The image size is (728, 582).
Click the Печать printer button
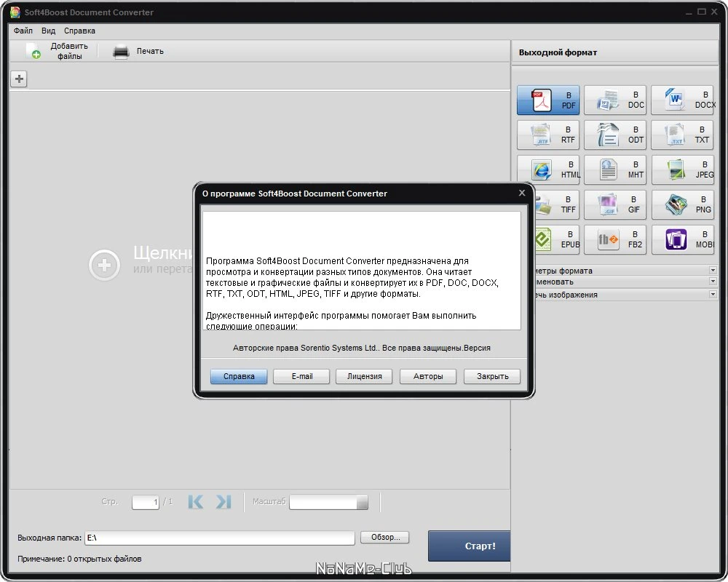pyautogui.click(x=138, y=51)
